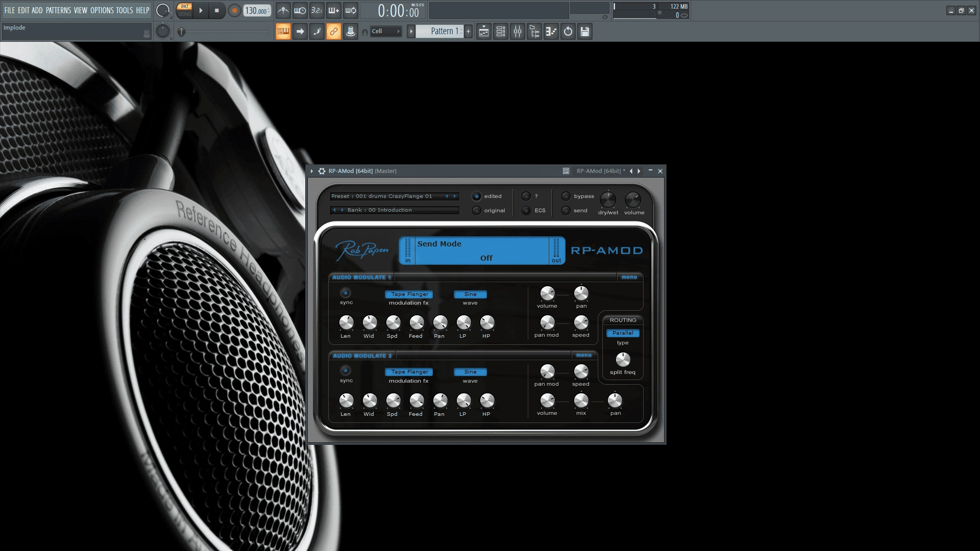
Task: Toggle the step editing icon
Action: [x=317, y=32]
